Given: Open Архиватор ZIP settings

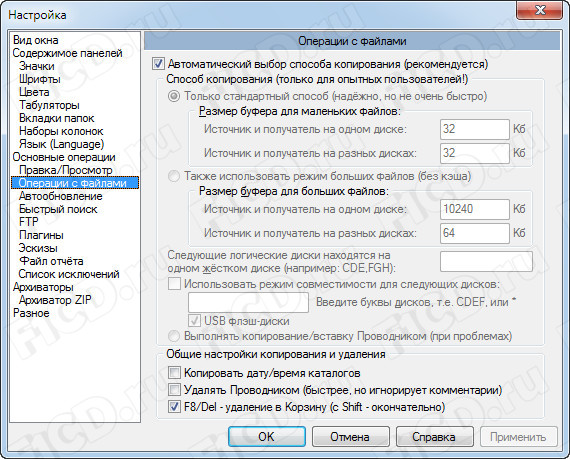Looking at the screenshot, I should point(55,300).
